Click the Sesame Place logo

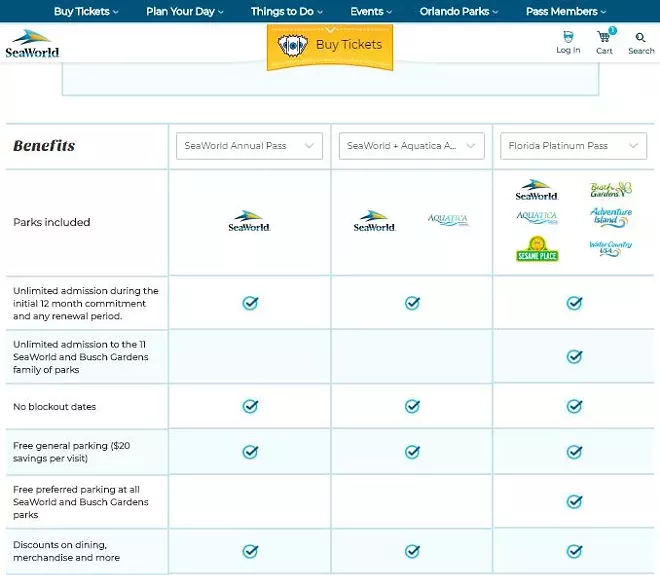pyautogui.click(x=537, y=249)
